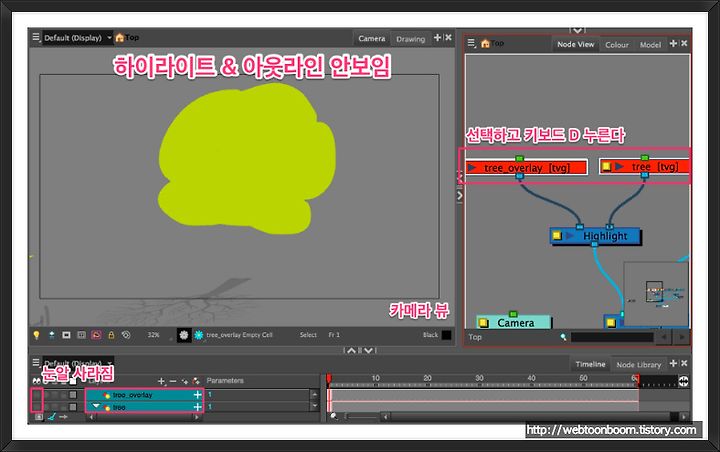Click the Node View navigator thumbnail
The width and height of the screenshot is (720, 452).
coord(656,294)
